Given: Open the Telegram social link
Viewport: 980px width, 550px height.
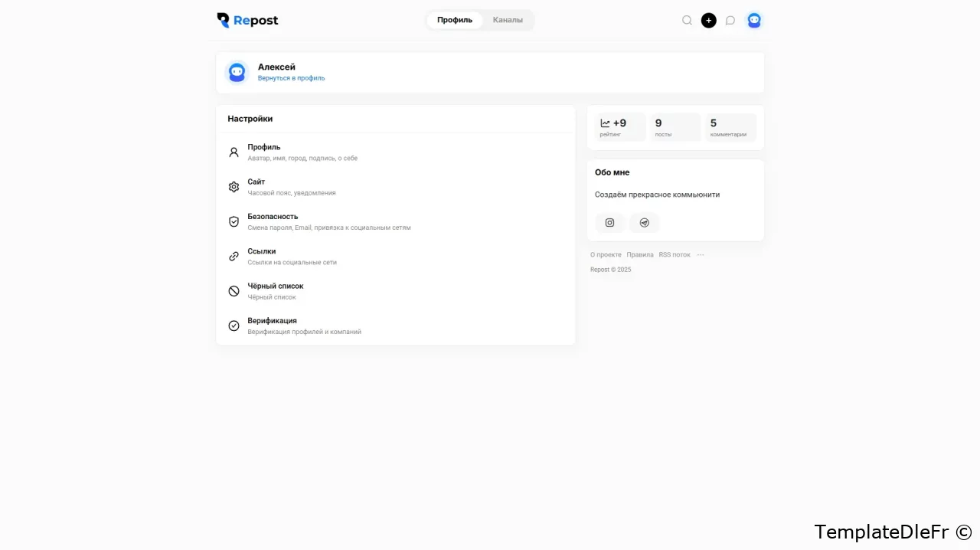Looking at the screenshot, I should [x=644, y=223].
